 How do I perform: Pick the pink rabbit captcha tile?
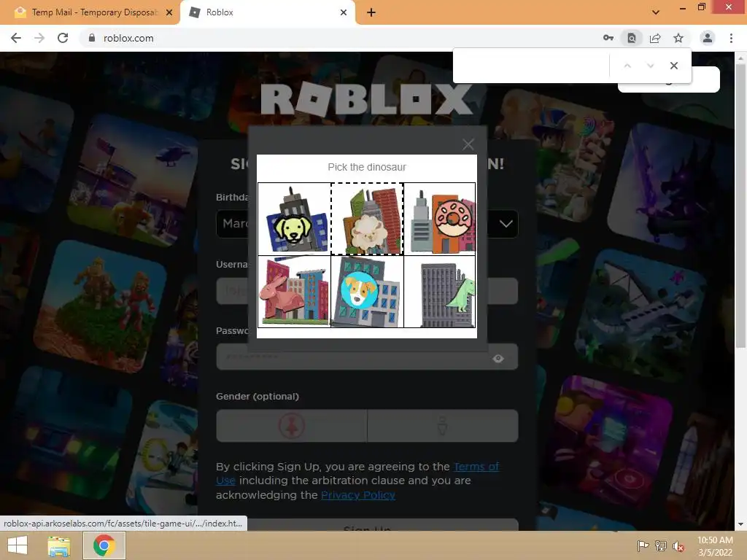294,292
